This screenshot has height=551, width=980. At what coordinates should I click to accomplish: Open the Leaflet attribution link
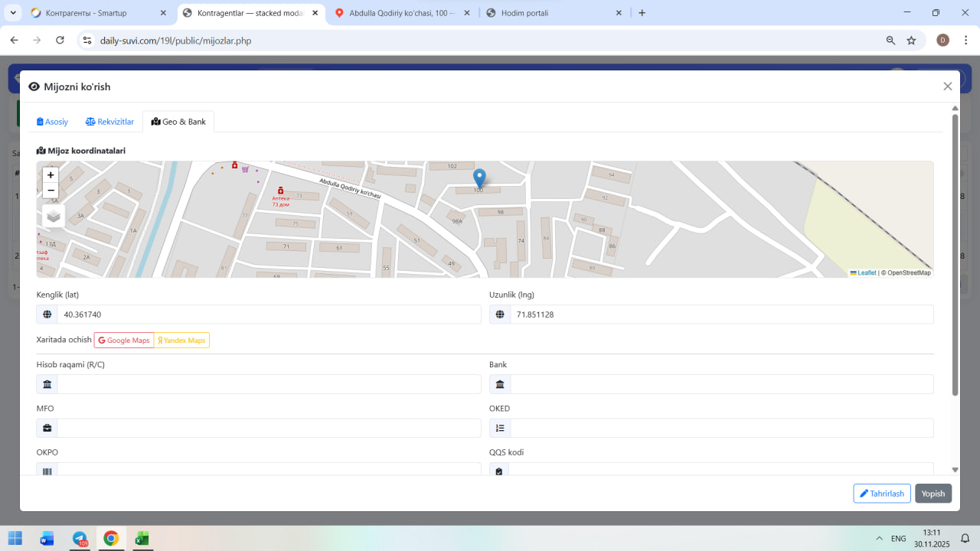(x=866, y=273)
